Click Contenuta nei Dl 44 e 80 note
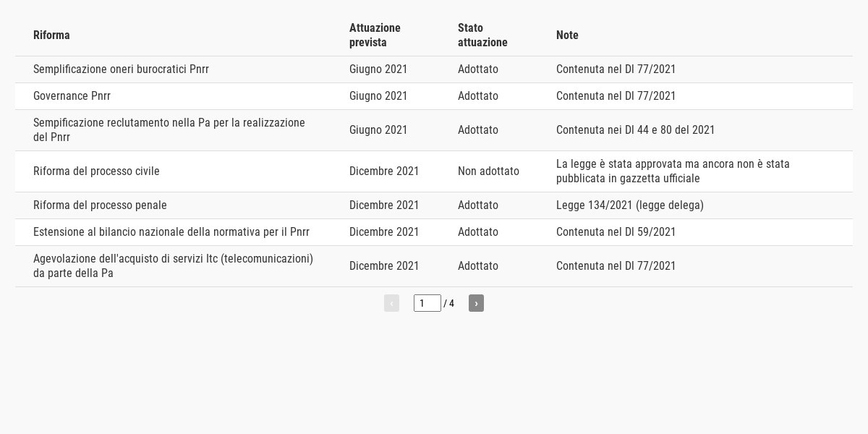Viewport: 868px width, 434px height. [x=635, y=130]
